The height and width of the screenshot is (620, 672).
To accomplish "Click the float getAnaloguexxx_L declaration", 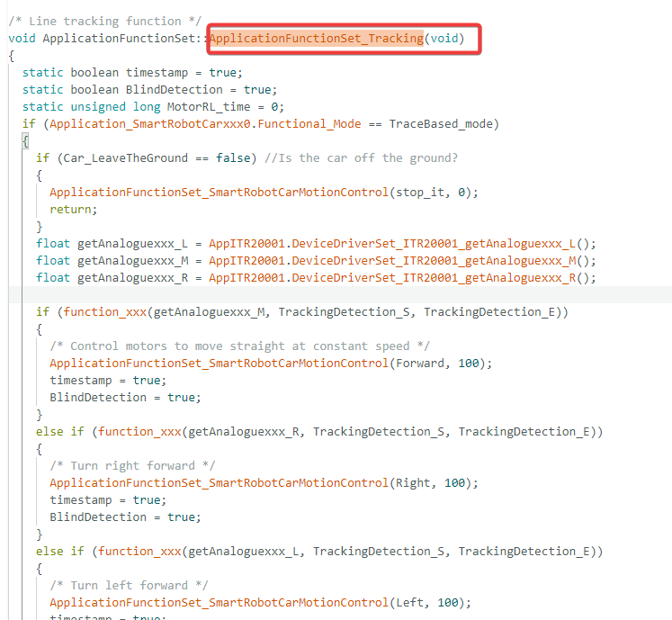I will [x=316, y=244].
